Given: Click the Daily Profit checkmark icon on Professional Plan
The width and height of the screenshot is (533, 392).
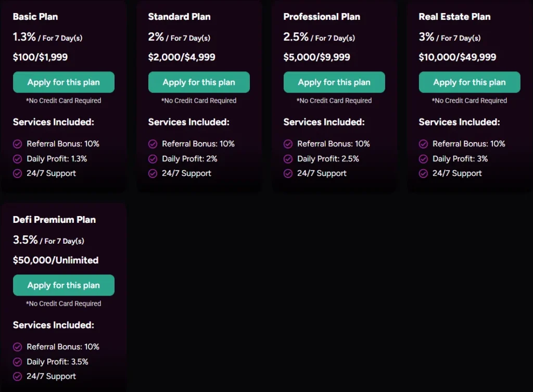Looking at the screenshot, I should [288, 159].
